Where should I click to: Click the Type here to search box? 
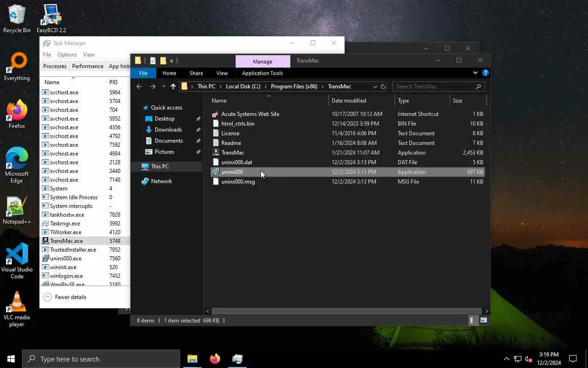pyautogui.click(x=101, y=359)
